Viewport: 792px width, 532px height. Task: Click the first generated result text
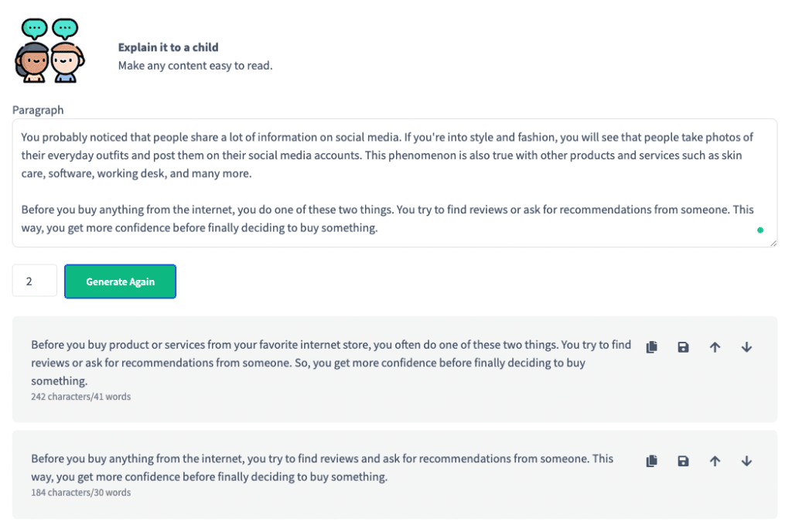click(x=331, y=363)
